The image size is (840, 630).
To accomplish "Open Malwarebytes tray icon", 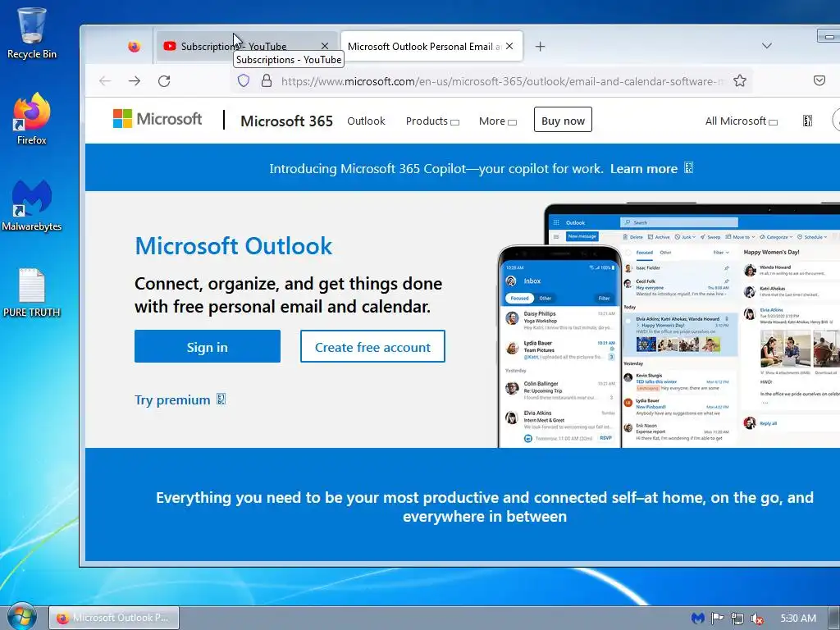I will pyautogui.click(x=697, y=619).
